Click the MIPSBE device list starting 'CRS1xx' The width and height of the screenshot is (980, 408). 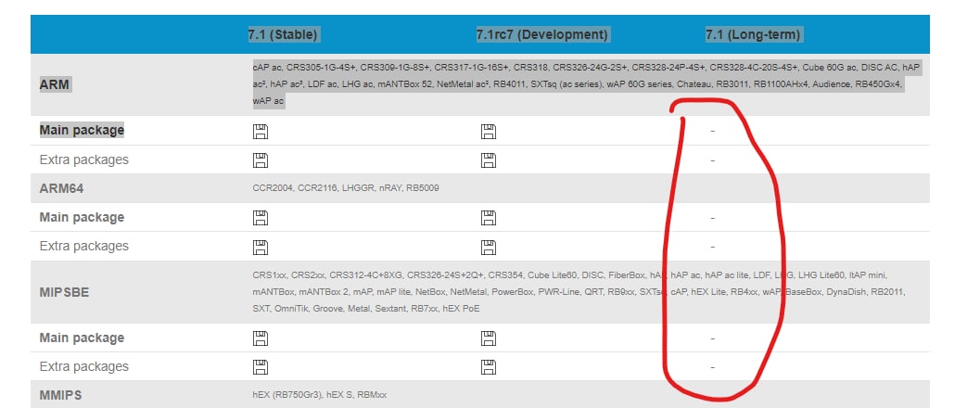pyautogui.click(x=579, y=292)
